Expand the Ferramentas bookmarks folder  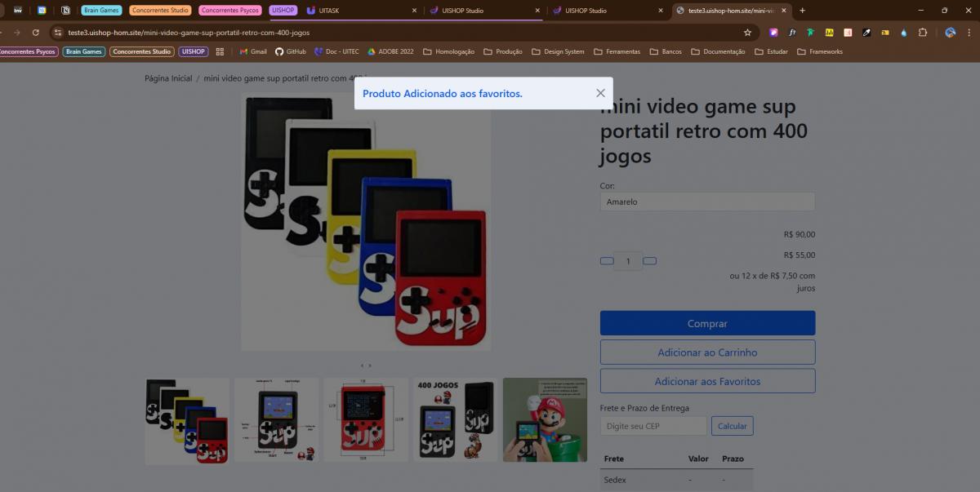617,51
